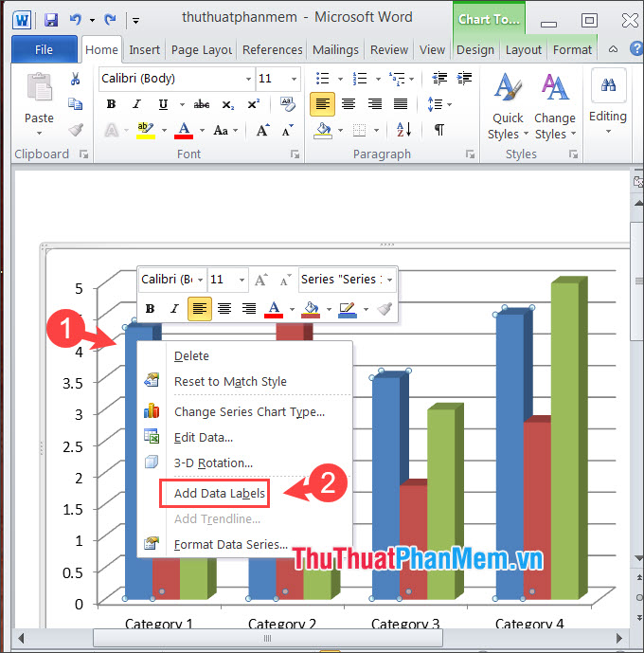This screenshot has height=653, width=644.
Task: Click the Subscript button in Font group
Action: point(227,104)
